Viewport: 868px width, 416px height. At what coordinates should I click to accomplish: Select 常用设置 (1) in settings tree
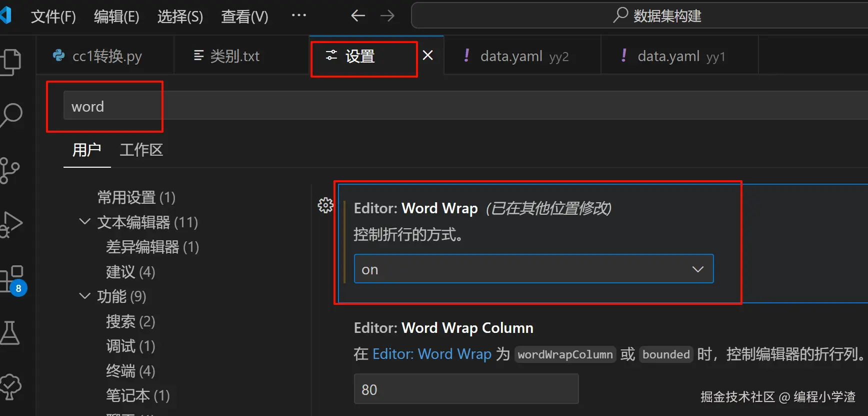click(136, 197)
